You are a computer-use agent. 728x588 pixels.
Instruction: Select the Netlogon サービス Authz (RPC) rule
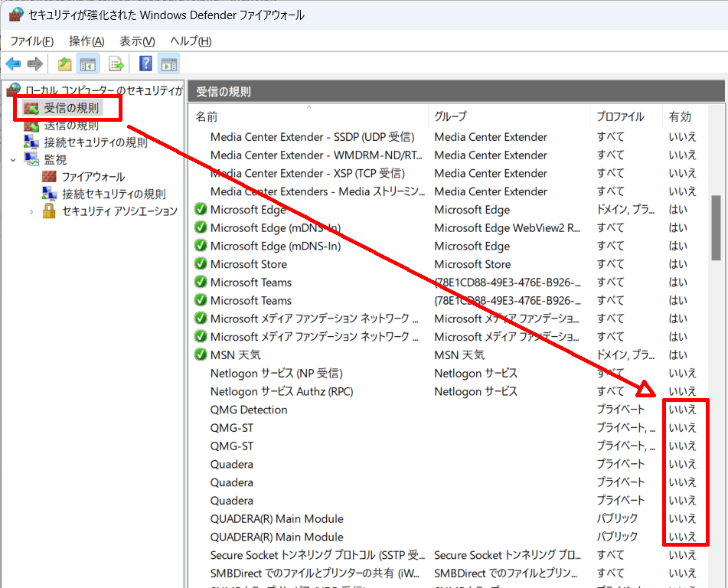coord(282,391)
